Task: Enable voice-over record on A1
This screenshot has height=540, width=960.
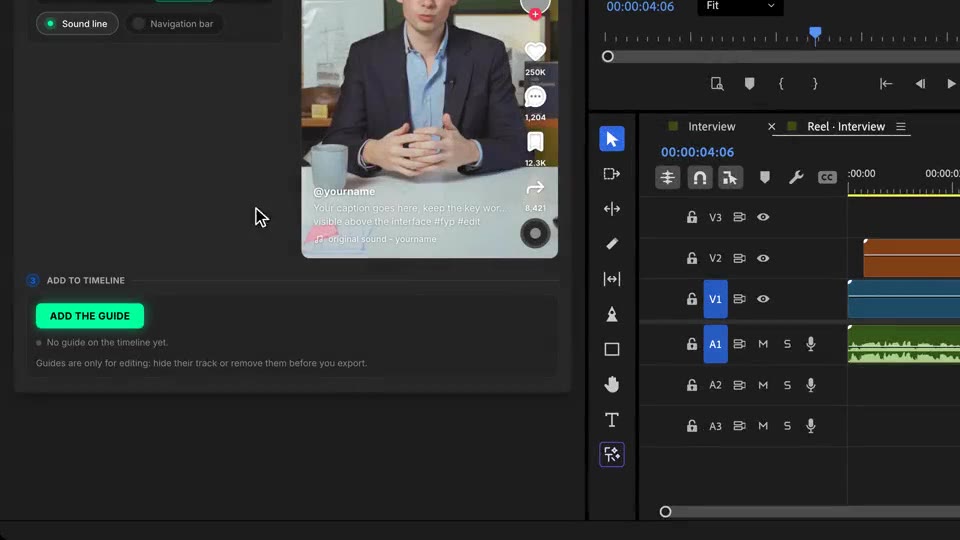Action: tap(811, 344)
